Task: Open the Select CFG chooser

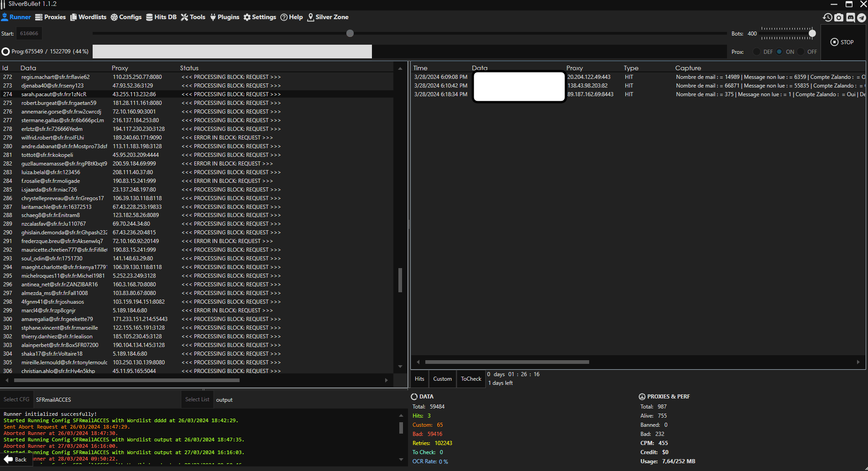Action: click(x=16, y=399)
